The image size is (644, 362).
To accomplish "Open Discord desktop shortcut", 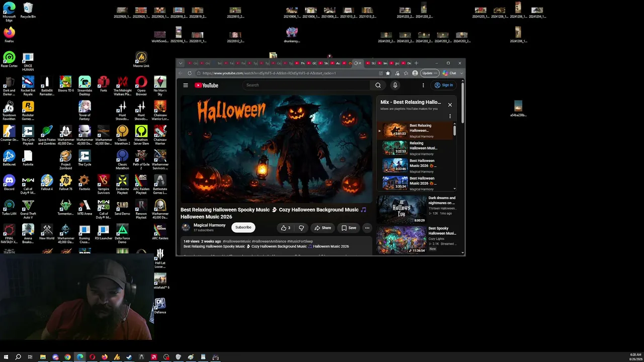I will point(9,183).
